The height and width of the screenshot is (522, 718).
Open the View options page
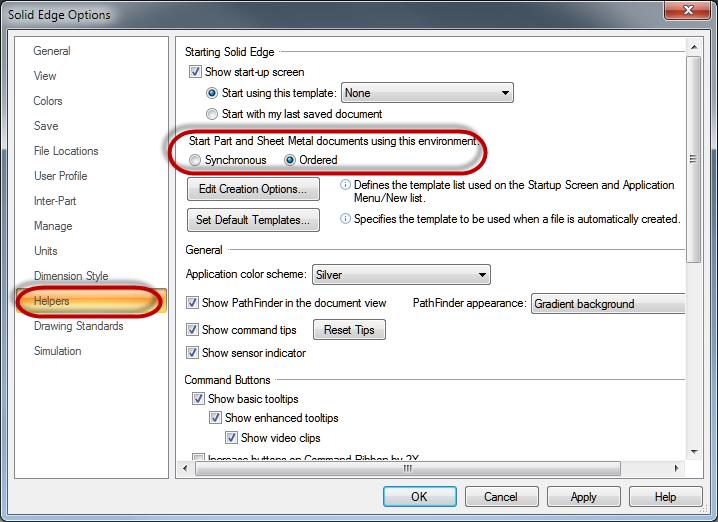[45, 76]
